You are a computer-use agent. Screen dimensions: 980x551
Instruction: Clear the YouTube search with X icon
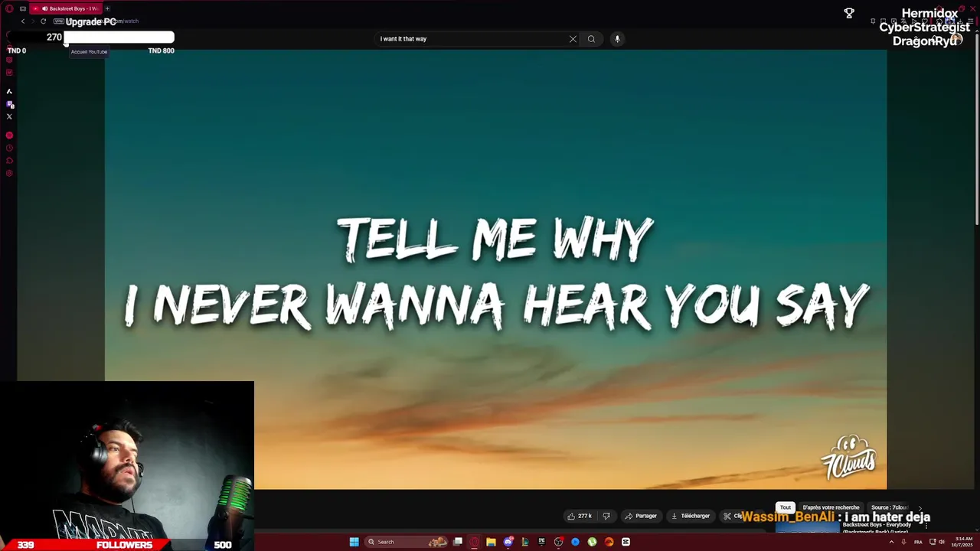click(x=573, y=39)
